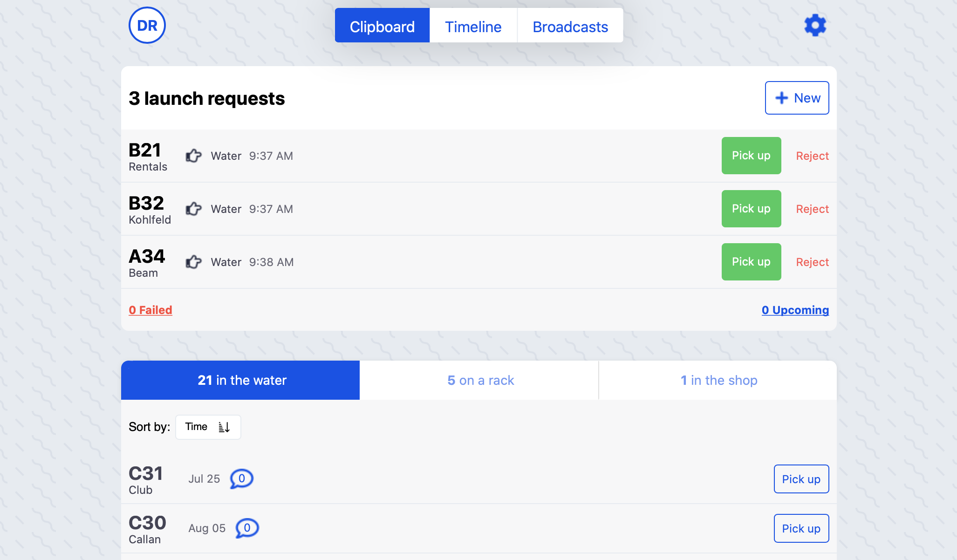This screenshot has width=957, height=560.
Task: Switch to the Timeline tab
Action: click(474, 27)
